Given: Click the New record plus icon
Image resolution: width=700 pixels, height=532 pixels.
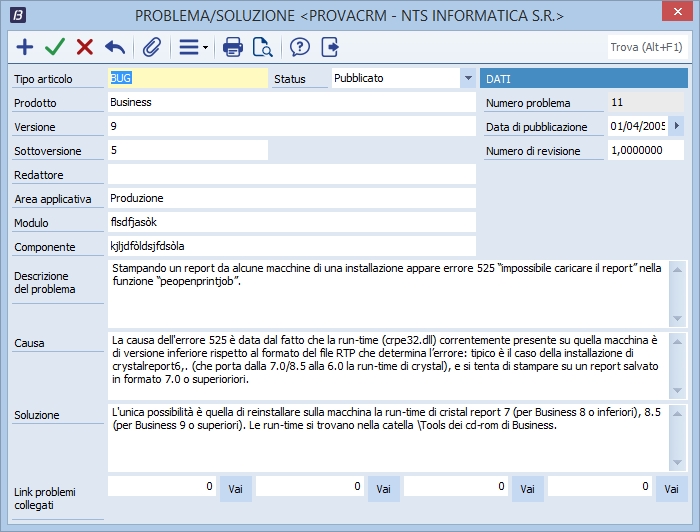Looking at the screenshot, I should click(x=25, y=47).
